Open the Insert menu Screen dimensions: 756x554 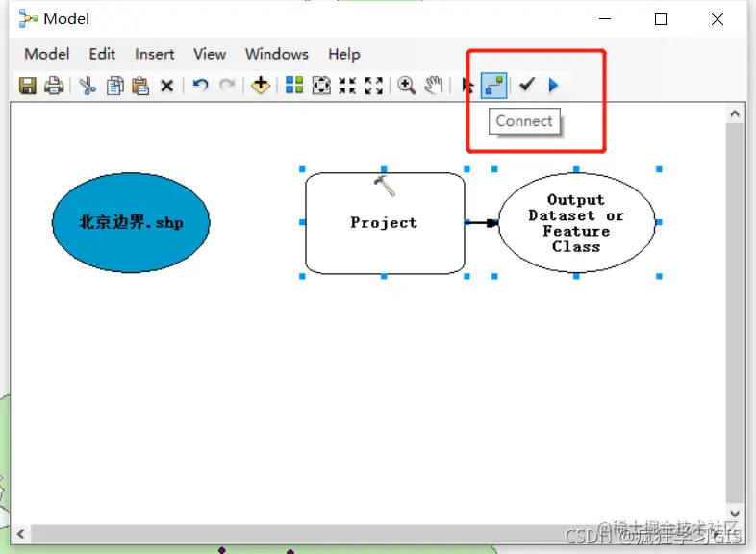click(154, 54)
